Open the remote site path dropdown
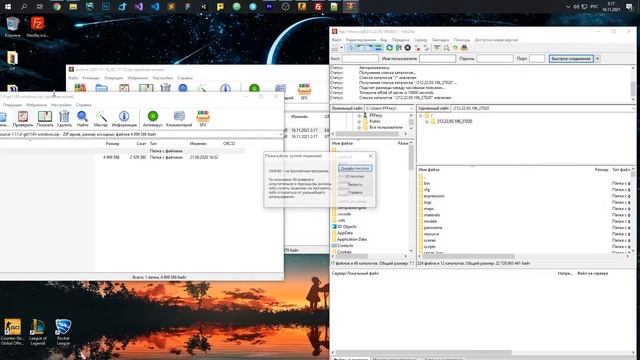640x360 pixels. (x=633, y=109)
